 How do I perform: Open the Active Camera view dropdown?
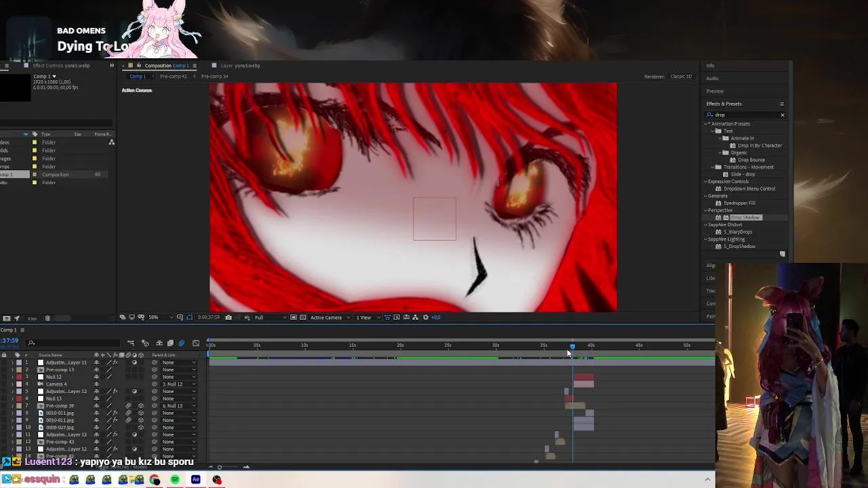point(330,317)
